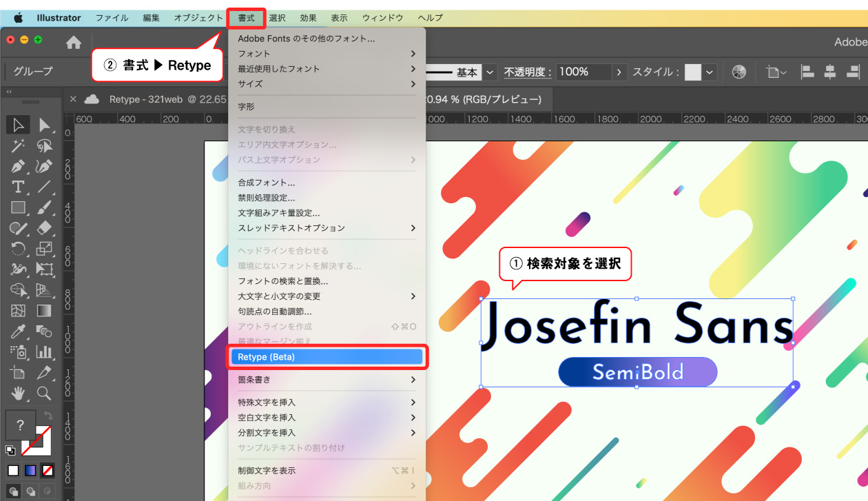This screenshot has width=868, height=501.
Task: Select the Symbol Sprayer tool
Action: (19, 352)
